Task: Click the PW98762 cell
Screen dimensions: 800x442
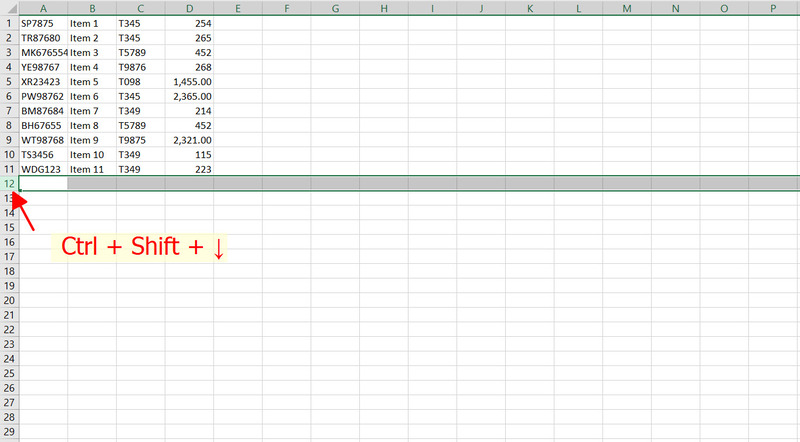Action: [x=43, y=96]
